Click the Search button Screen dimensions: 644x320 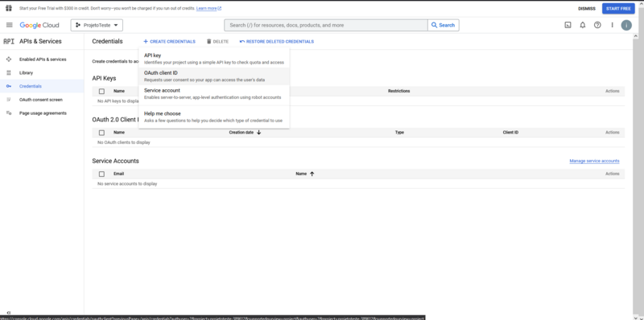(x=444, y=25)
